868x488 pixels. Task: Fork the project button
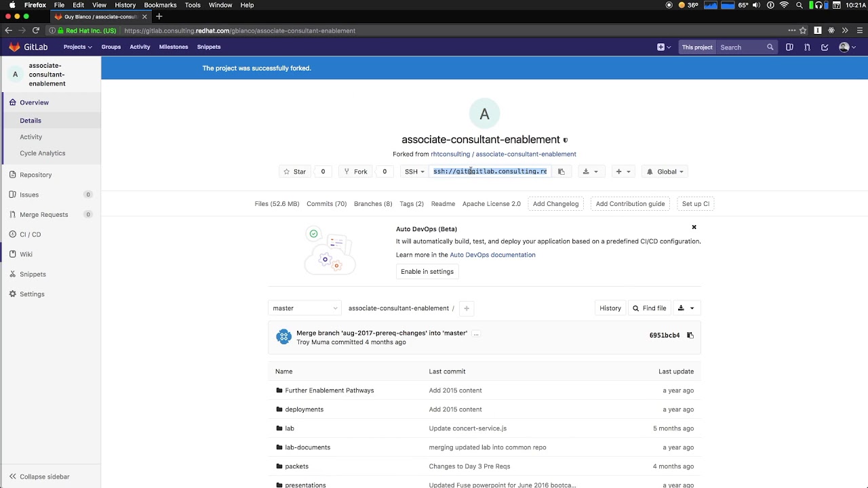tap(356, 171)
